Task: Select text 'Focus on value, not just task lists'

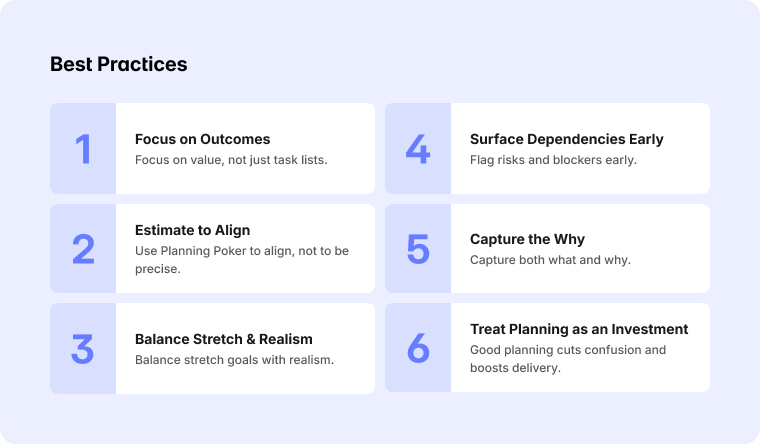Action: point(231,160)
